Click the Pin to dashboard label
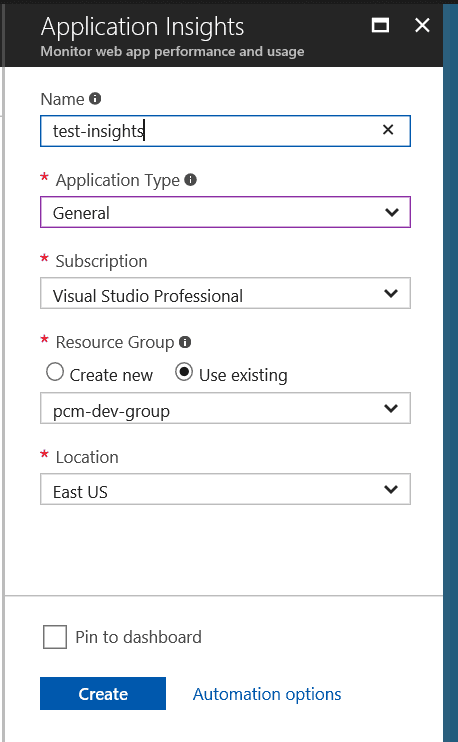 (x=139, y=637)
